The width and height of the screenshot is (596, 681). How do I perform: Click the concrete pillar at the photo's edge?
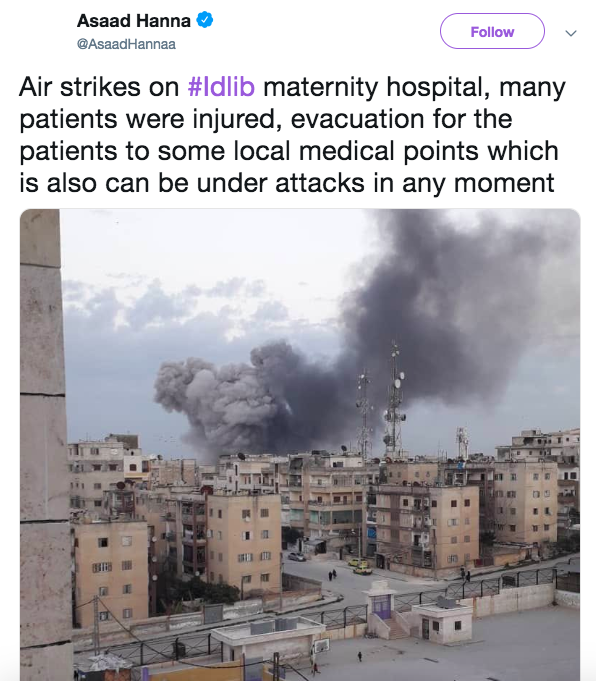(x=44, y=445)
